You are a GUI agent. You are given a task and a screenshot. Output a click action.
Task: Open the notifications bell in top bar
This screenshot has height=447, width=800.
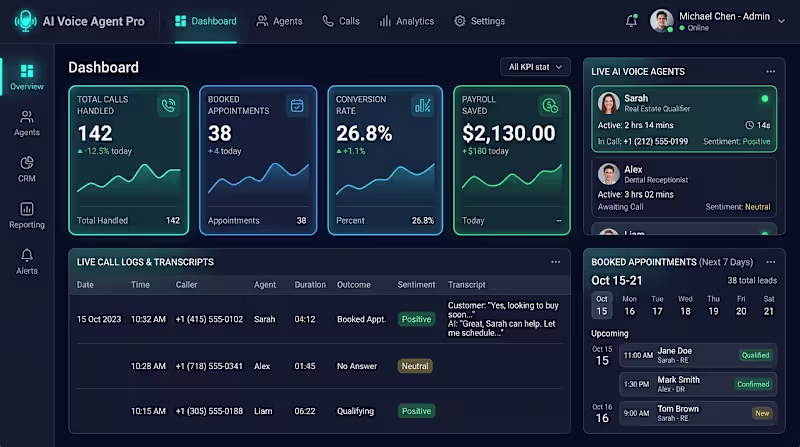tap(631, 21)
